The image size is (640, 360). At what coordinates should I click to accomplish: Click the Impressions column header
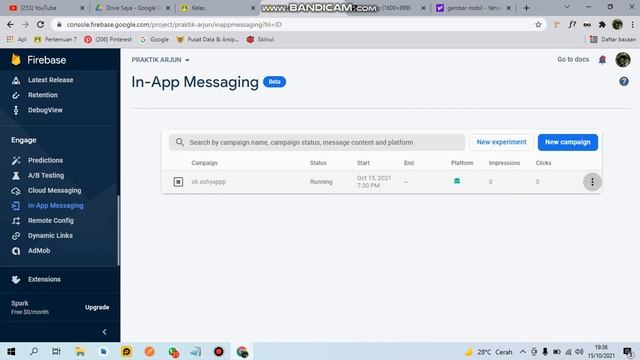(x=504, y=163)
